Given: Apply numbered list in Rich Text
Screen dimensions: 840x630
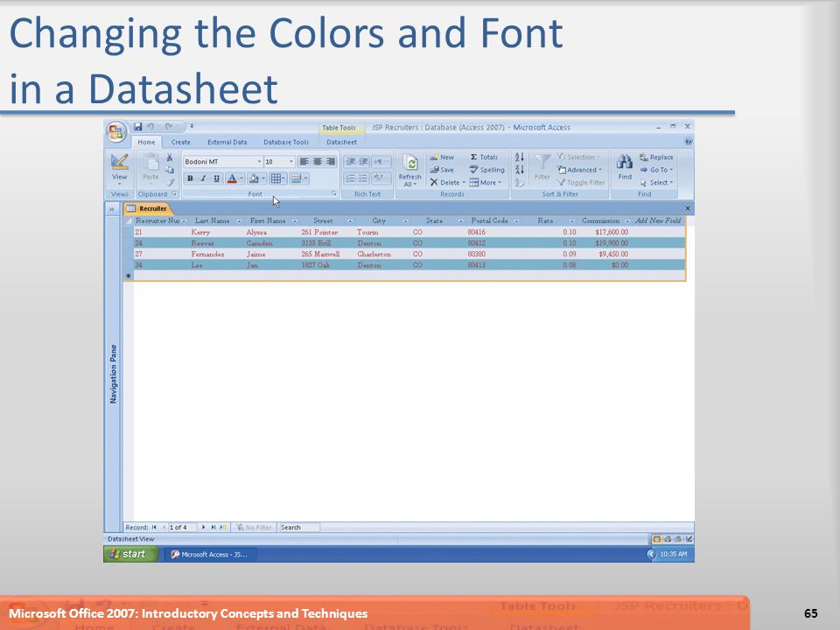Looking at the screenshot, I should pos(350,178).
